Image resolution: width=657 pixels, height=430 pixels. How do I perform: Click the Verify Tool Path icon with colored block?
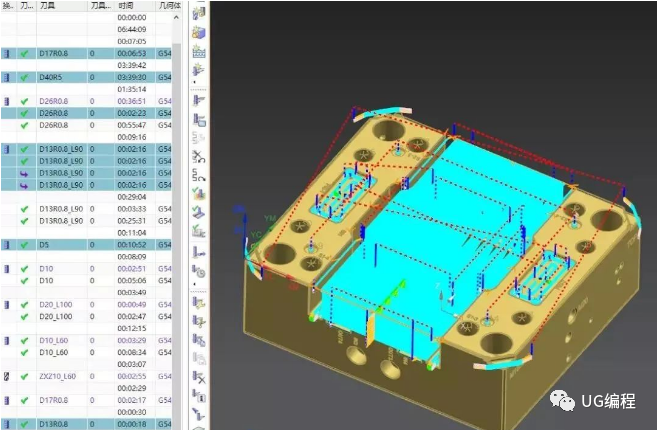tap(199, 193)
